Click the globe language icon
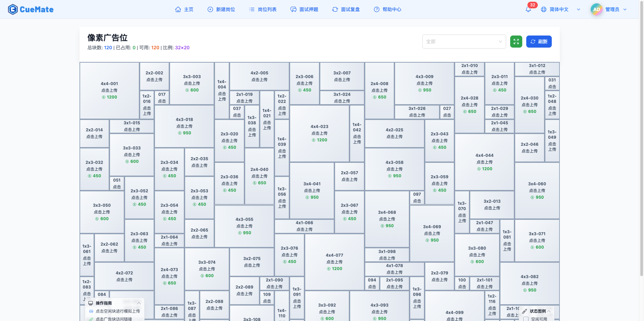Viewport: 644px width, 321px height. pyautogui.click(x=544, y=9)
